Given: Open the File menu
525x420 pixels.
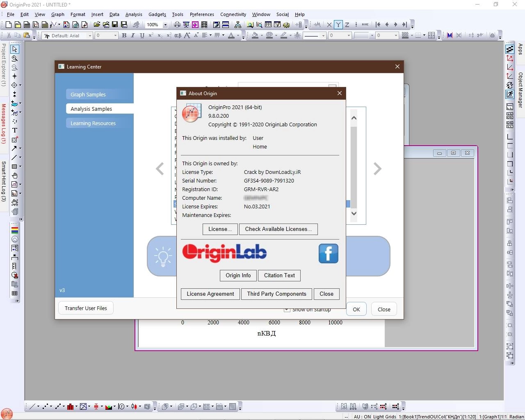Looking at the screenshot, I should click(x=11, y=14).
